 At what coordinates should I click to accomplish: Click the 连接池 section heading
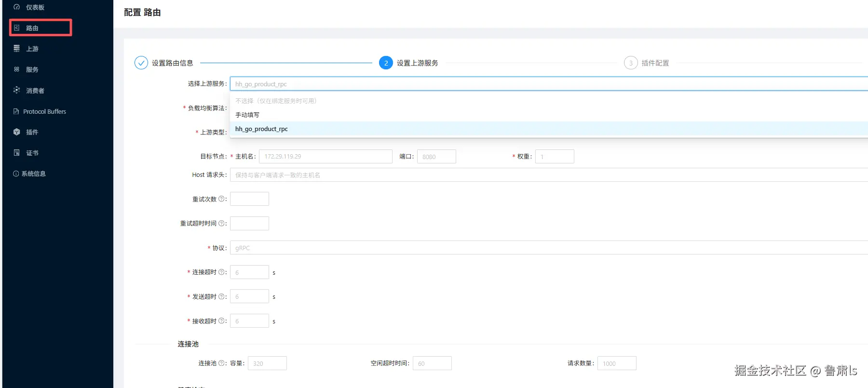pyautogui.click(x=188, y=344)
